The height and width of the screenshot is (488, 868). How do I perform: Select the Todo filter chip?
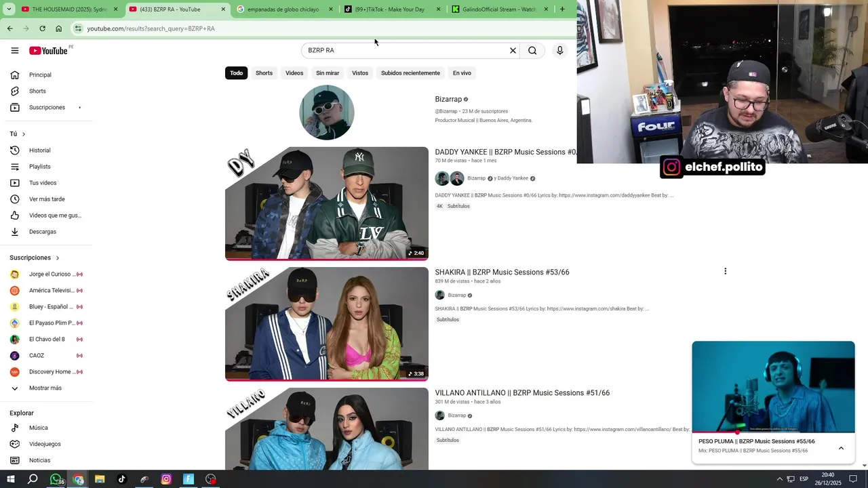point(236,73)
